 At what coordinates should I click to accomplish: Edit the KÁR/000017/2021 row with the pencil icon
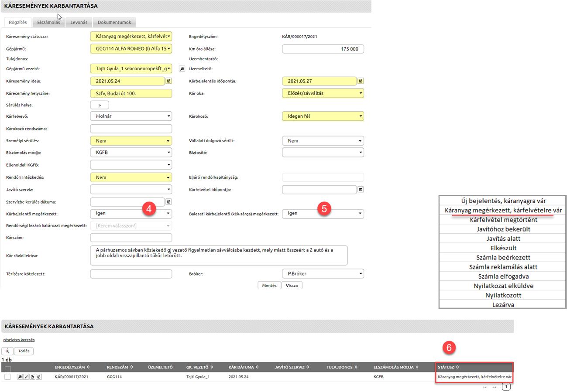(26, 377)
